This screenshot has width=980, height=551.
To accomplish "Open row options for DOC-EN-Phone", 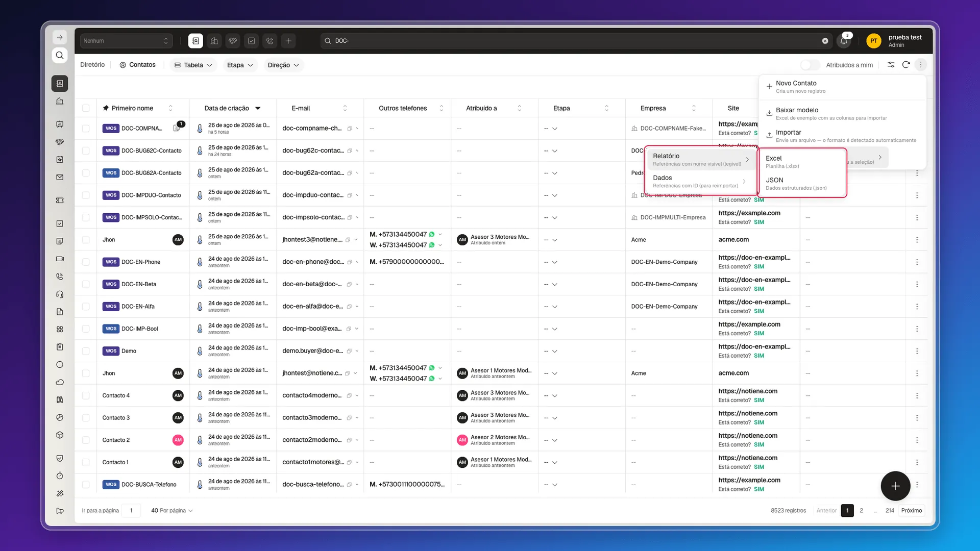I will click(917, 262).
